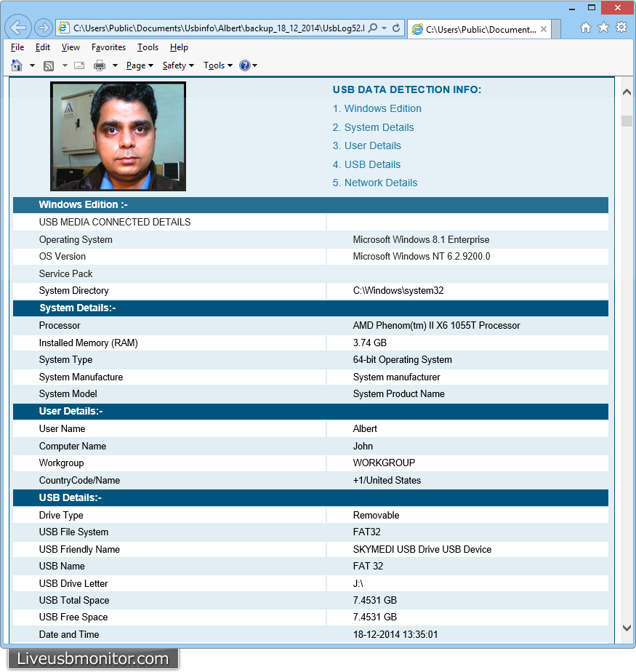The height and width of the screenshot is (672, 636).
Task: Click the Refresh icon in address bar
Action: click(396, 28)
